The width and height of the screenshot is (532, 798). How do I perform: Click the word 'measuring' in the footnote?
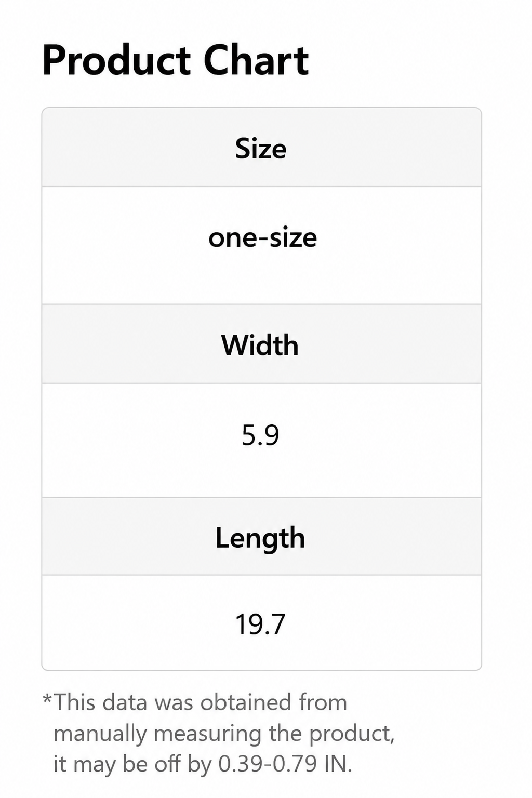pos(208,735)
